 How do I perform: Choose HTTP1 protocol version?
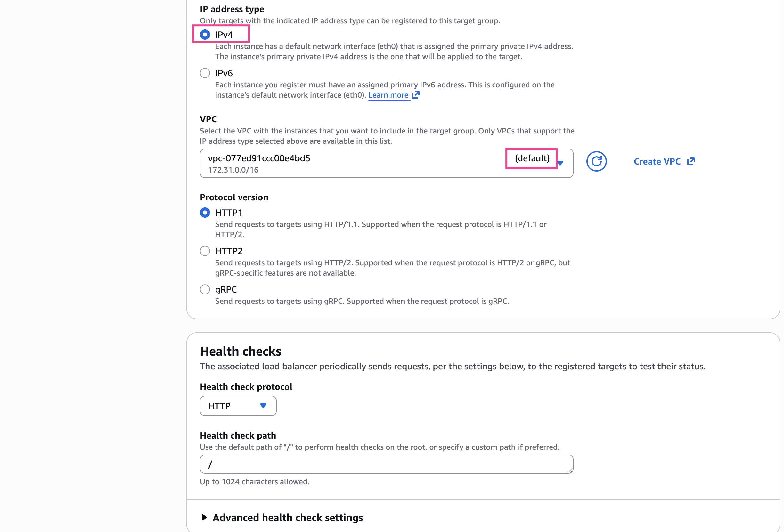[205, 213]
